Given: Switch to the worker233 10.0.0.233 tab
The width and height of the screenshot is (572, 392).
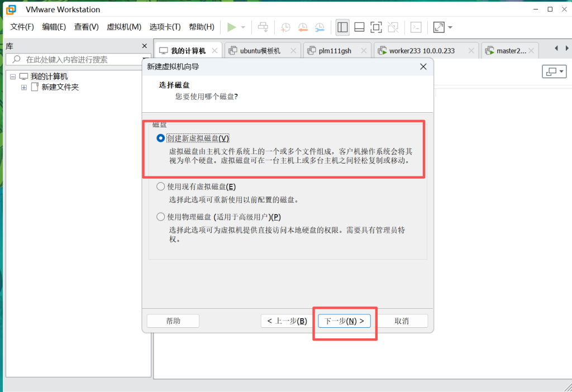Looking at the screenshot, I should pos(421,51).
